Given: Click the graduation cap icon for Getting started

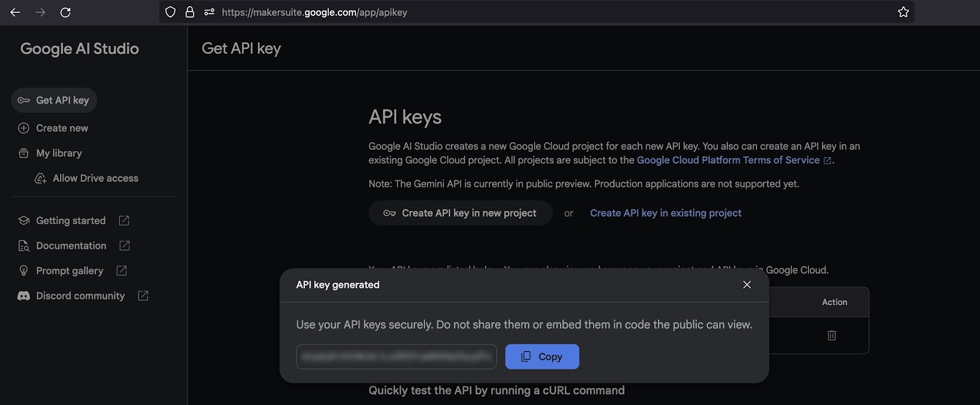Looking at the screenshot, I should click(24, 221).
